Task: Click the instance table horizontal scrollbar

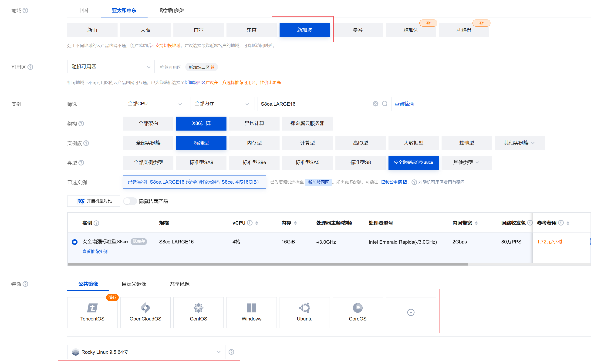Action: click(268, 265)
